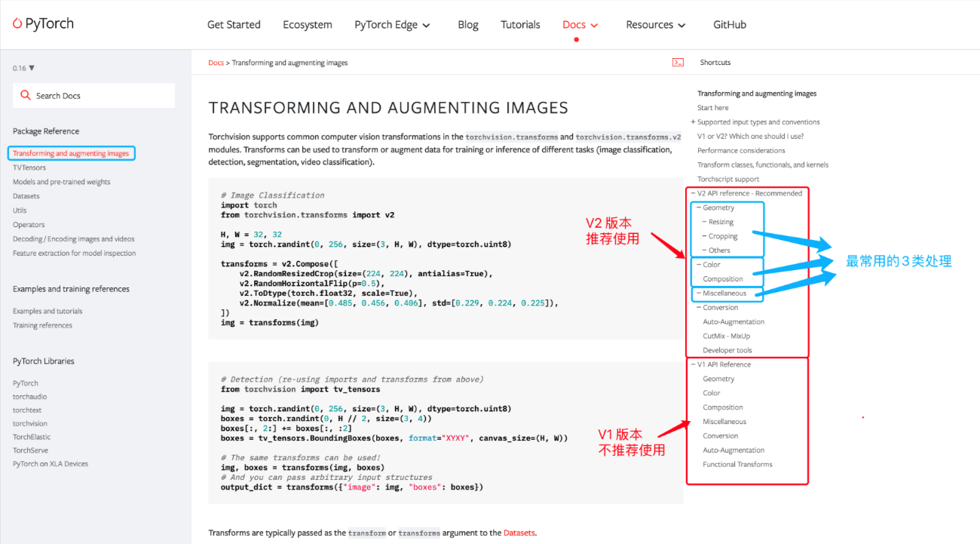This screenshot has height=544, width=980.
Task: Select Transforming and augmenting images in sidebar
Action: 71,153
